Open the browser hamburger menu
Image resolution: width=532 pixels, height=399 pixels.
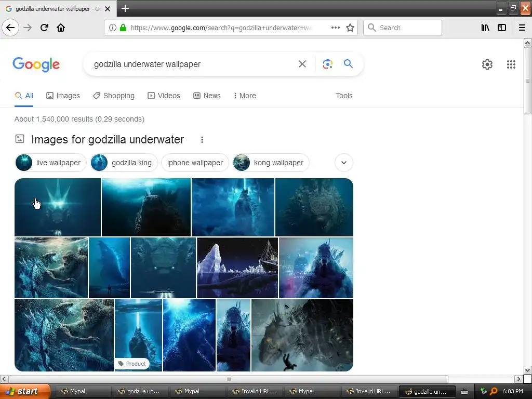[x=522, y=28]
